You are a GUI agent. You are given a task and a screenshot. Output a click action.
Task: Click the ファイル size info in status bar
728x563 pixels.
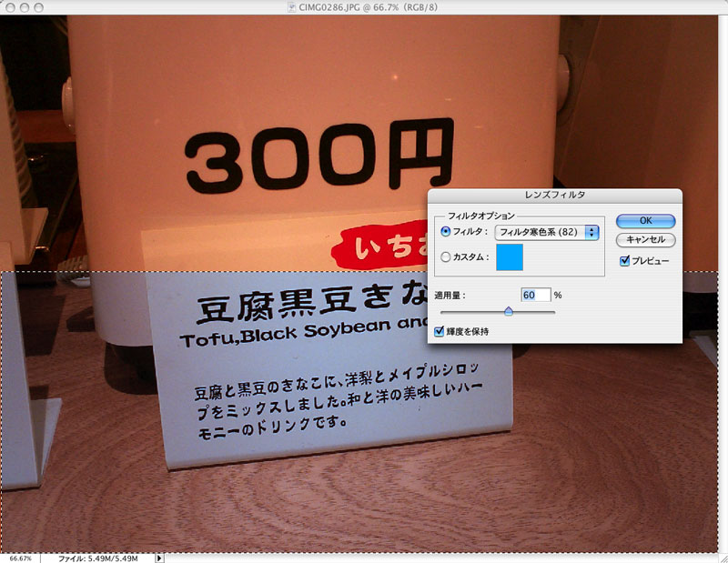tap(98, 558)
